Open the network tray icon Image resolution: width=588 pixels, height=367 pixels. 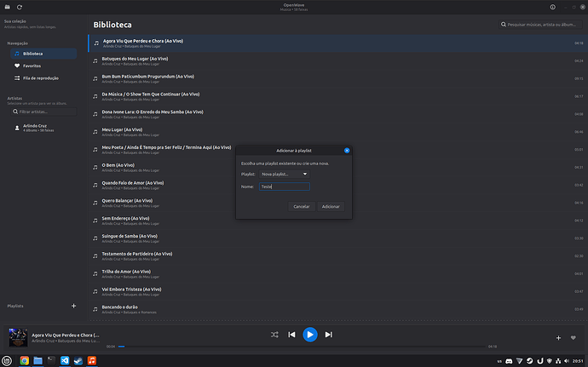click(x=558, y=361)
